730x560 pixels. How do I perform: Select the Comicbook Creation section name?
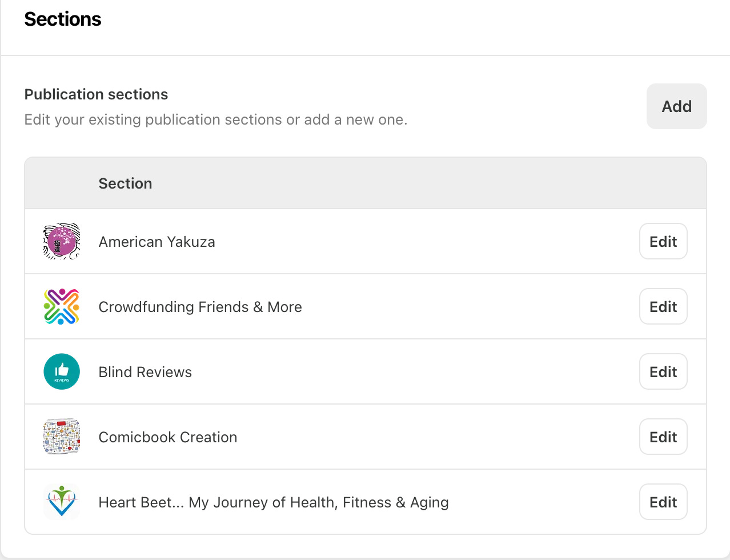point(167,437)
